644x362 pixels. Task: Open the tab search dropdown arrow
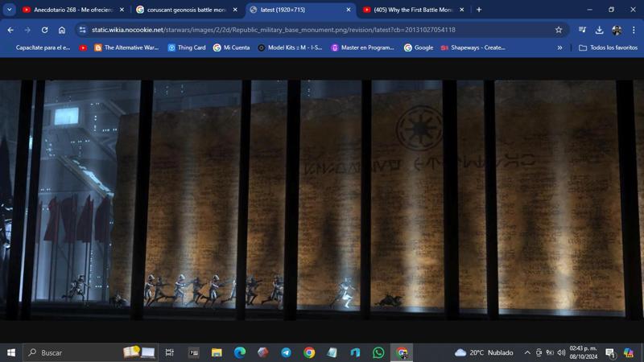point(10,10)
